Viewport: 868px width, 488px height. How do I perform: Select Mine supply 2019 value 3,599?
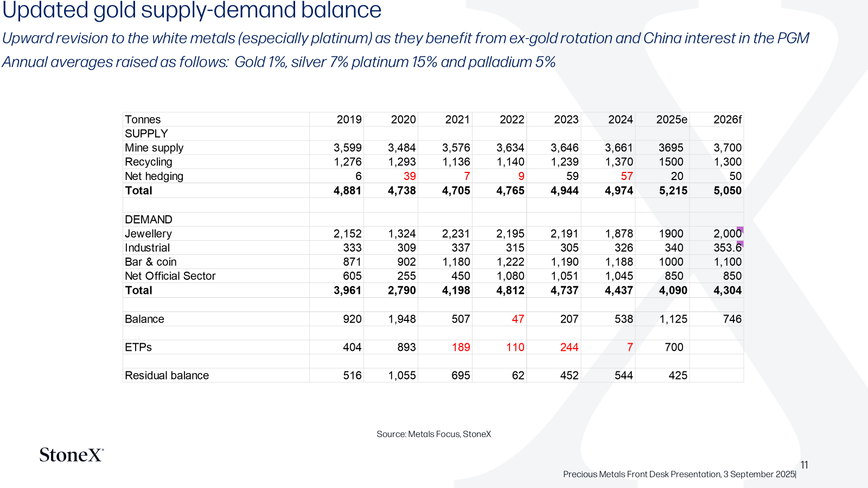[x=348, y=148]
